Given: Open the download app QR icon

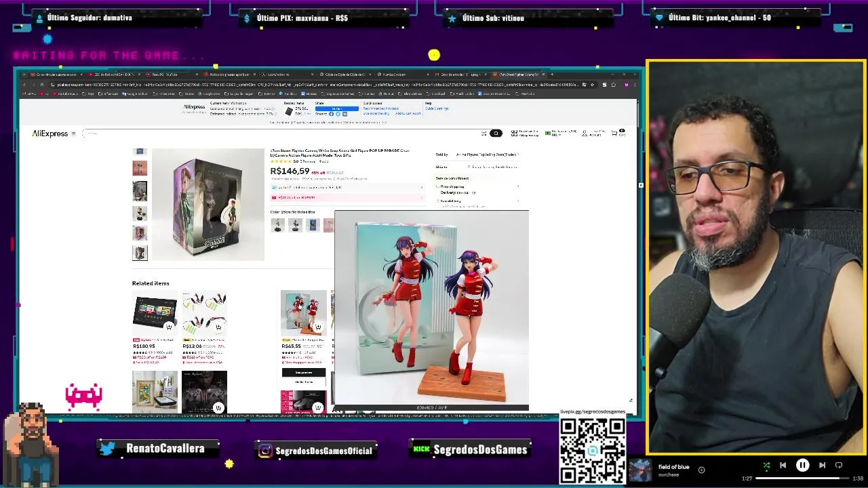Looking at the screenshot, I should [515, 134].
